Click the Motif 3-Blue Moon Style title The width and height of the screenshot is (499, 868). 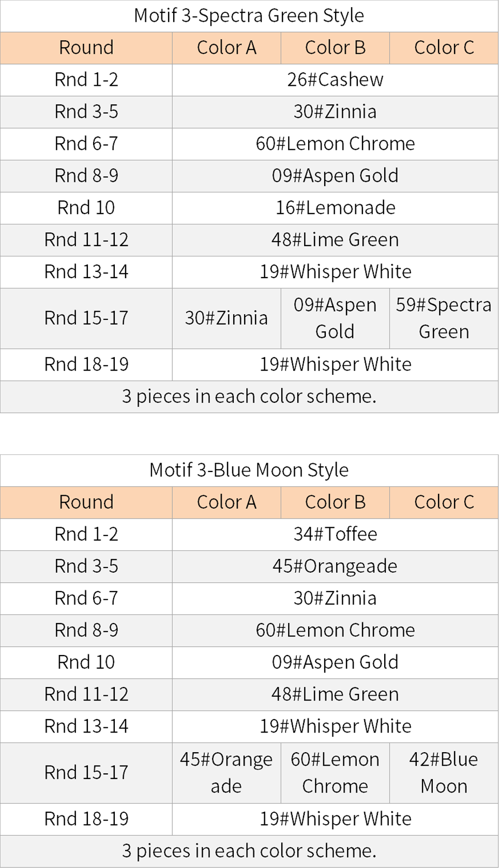249,470
